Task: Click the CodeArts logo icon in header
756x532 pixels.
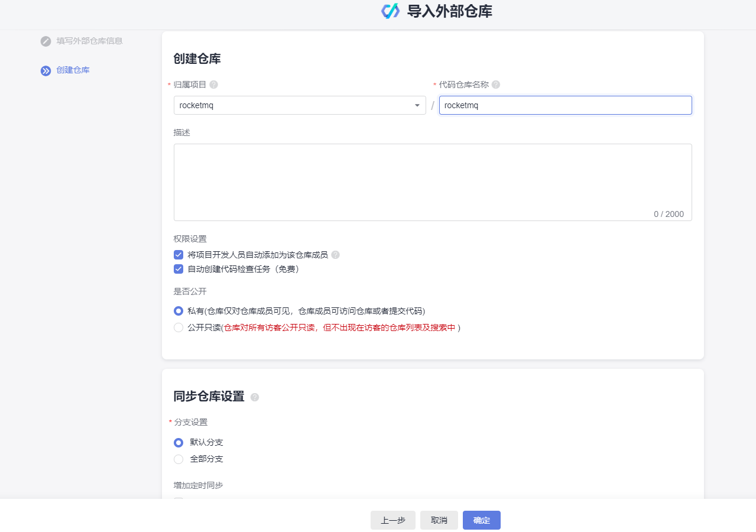Action: (x=391, y=11)
